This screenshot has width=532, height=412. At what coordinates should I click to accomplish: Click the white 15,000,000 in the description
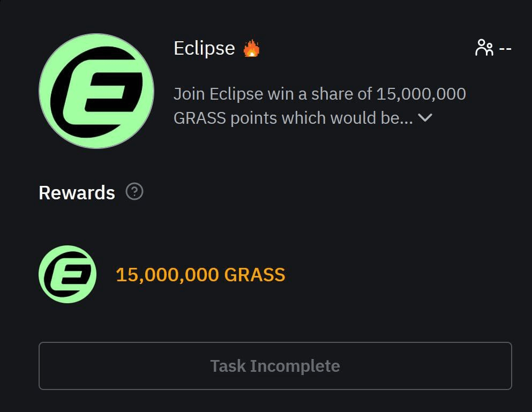tap(421, 94)
